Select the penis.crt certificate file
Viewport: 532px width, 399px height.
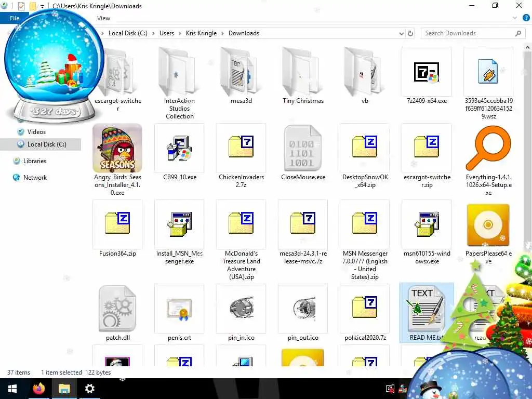(x=179, y=313)
